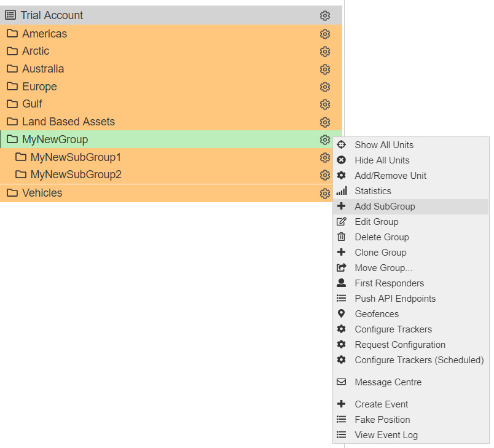Choose Add SubGroup from context menu
494x448 pixels.
pos(411,206)
